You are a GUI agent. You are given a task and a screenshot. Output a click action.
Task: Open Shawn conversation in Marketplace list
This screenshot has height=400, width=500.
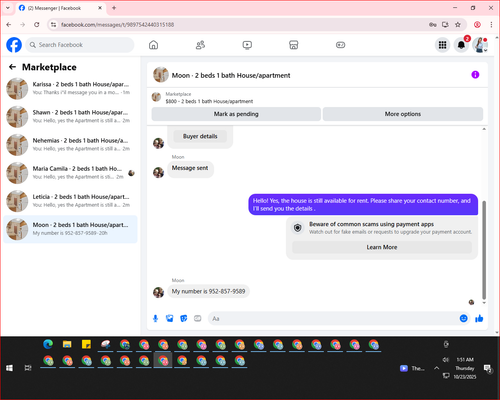[70, 117]
